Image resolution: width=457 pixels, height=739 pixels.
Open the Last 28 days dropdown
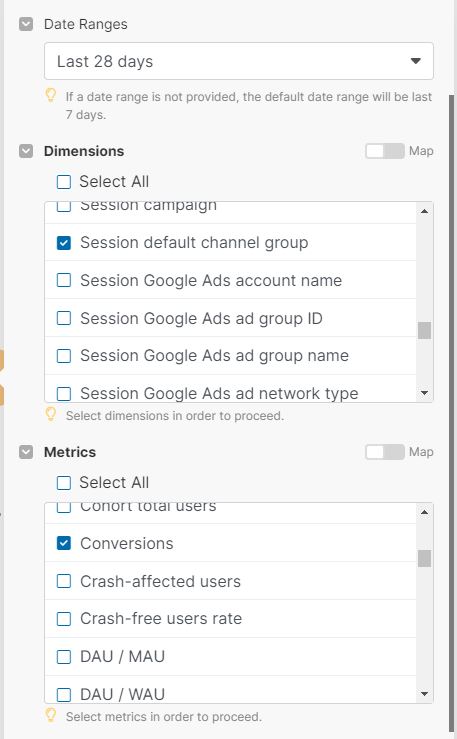click(x=239, y=61)
